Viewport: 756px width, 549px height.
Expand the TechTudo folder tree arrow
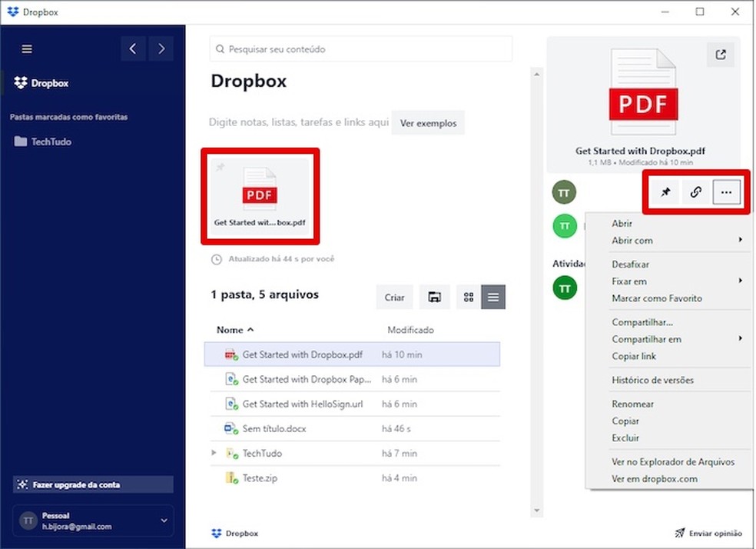point(214,454)
